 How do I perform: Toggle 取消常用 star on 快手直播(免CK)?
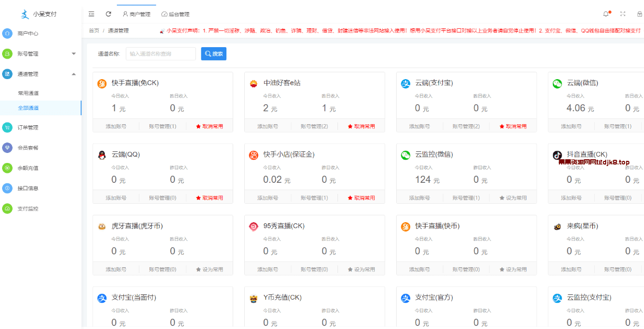[210, 126]
